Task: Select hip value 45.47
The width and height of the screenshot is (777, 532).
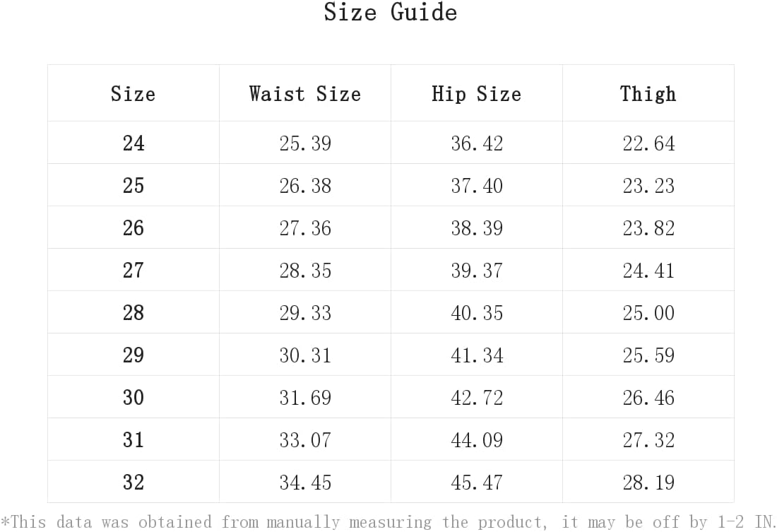Action: point(477,483)
